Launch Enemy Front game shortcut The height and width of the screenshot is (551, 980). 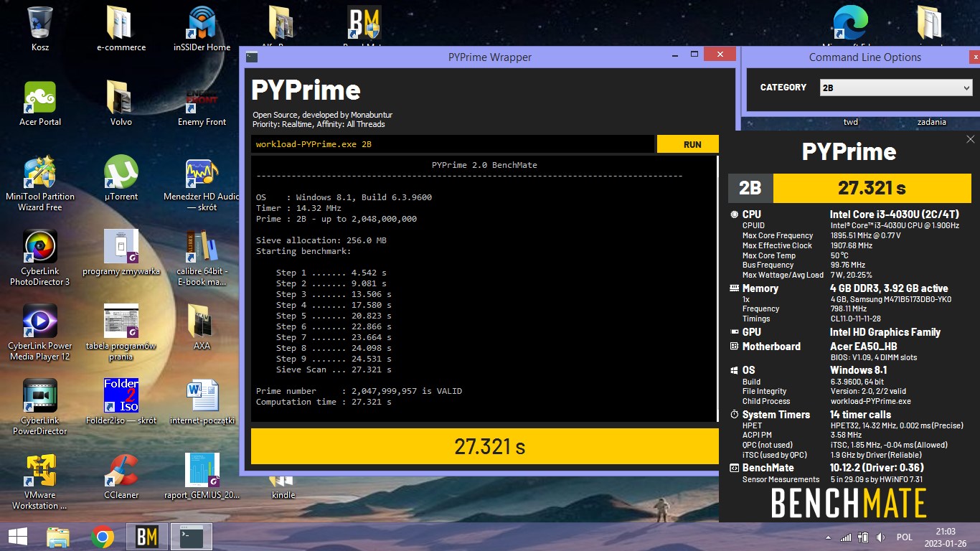click(202, 103)
